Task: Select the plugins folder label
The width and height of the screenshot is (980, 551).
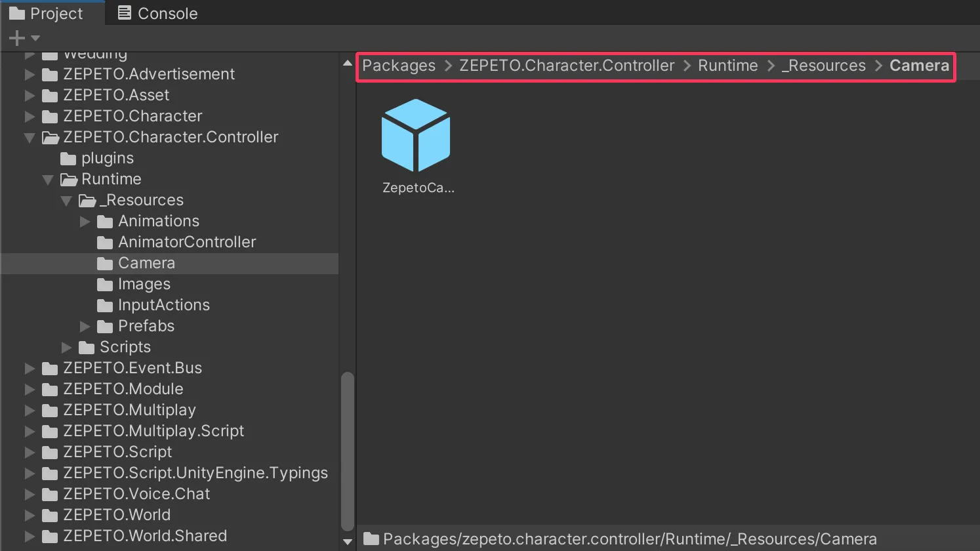Action: click(x=108, y=159)
